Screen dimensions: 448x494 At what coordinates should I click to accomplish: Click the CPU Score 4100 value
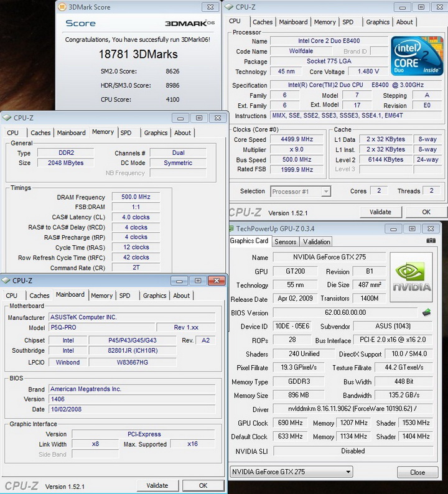172,100
